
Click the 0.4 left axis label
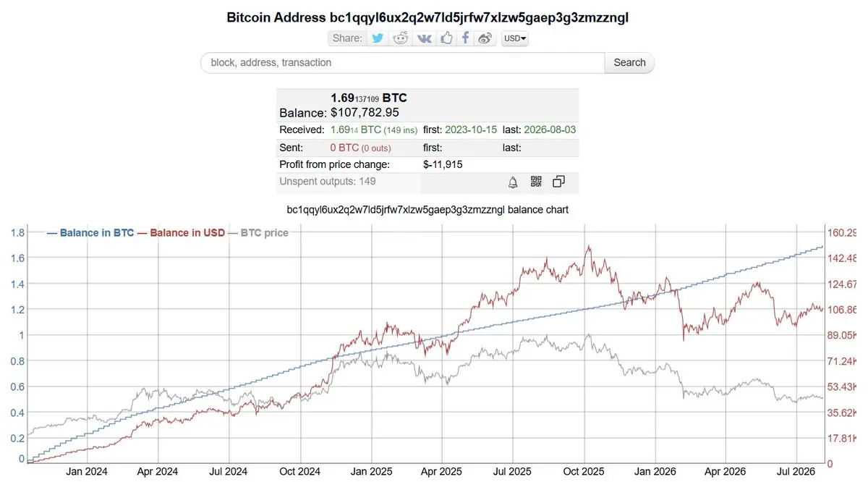(x=17, y=413)
